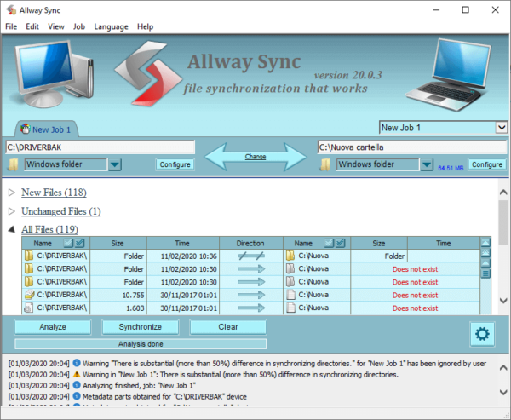Open the Windows folder dropdown under C:\Nuova cartella
The width and height of the screenshot is (511, 420).
pos(427,164)
